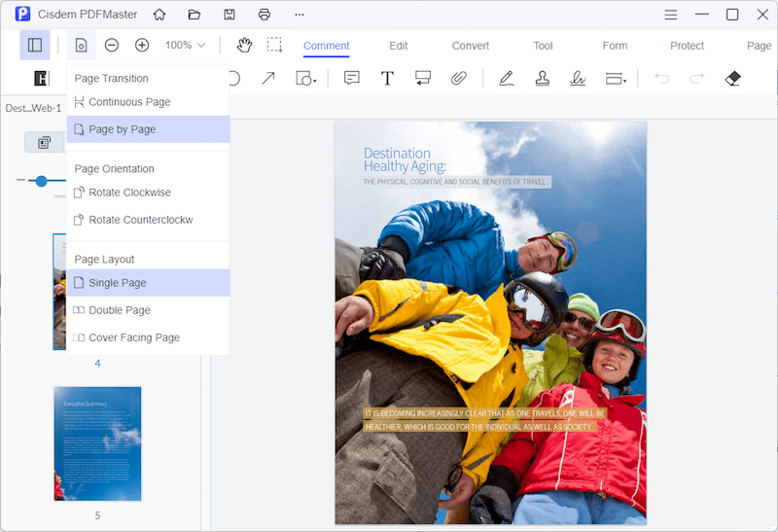This screenshot has width=778, height=532.
Task: Choose the signature tool
Action: tap(578, 78)
